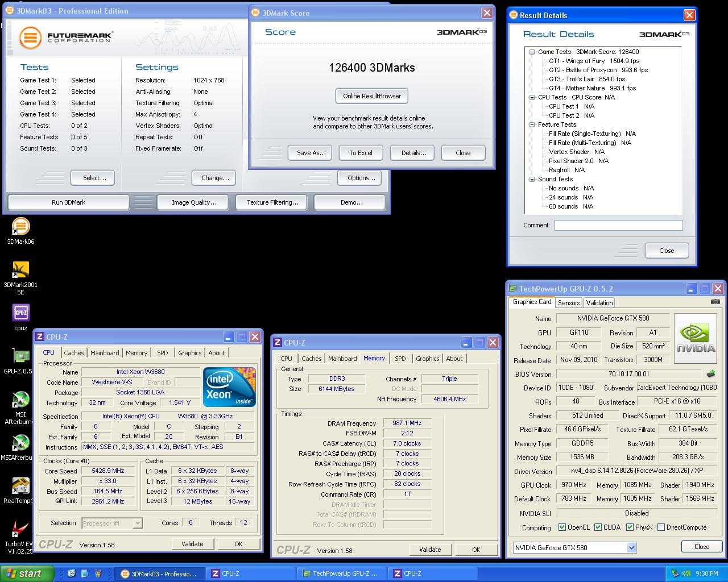Open the 3DMark2001 SE desktop icon
This screenshot has width=728, height=582.
20,270
